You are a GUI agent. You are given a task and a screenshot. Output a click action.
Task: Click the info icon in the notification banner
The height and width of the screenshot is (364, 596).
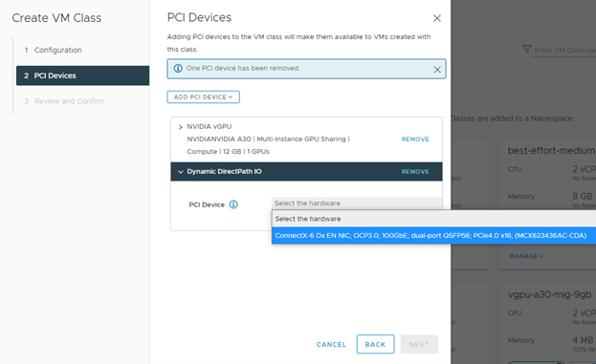point(178,69)
